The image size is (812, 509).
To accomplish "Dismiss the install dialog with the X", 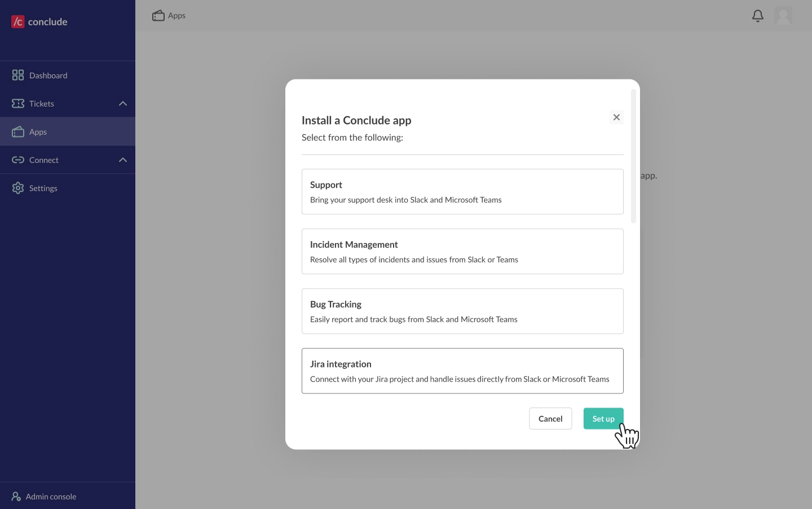I will (616, 117).
